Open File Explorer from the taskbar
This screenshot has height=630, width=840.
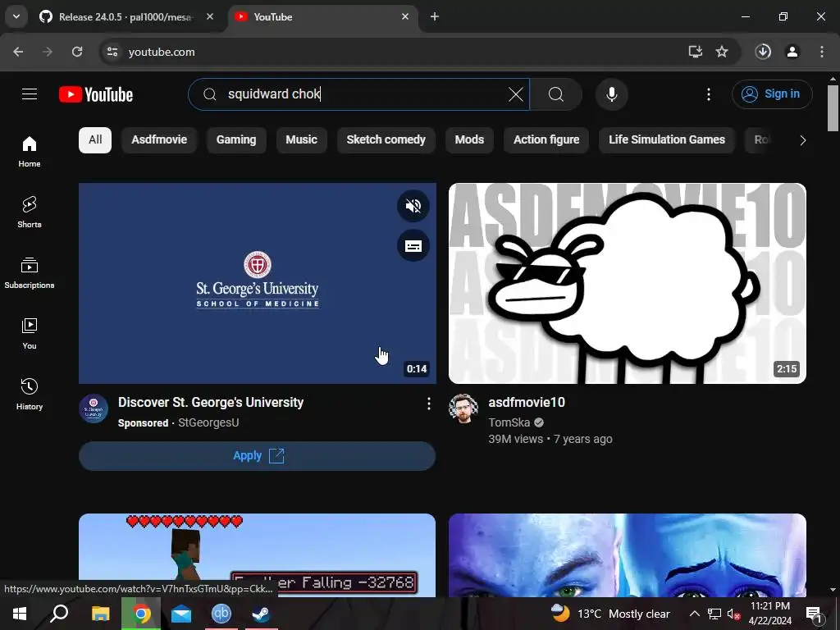tap(100, 614)
